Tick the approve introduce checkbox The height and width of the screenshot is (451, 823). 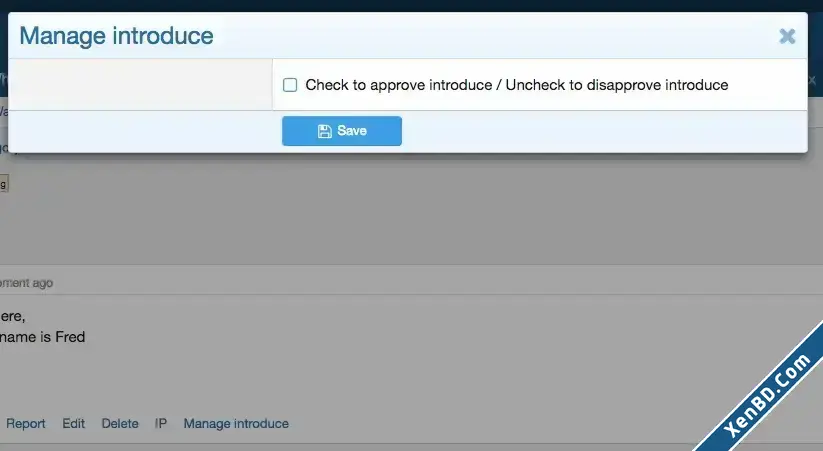point(290,85)
